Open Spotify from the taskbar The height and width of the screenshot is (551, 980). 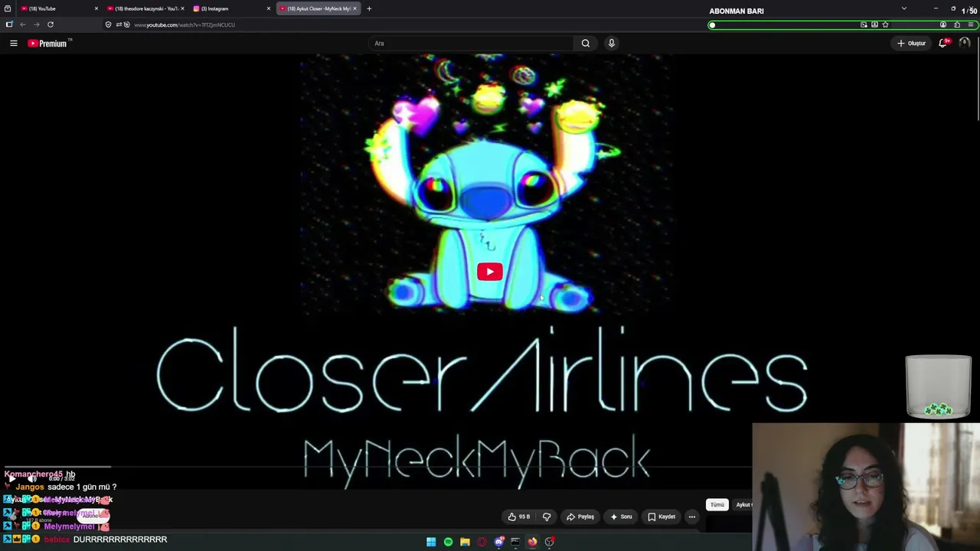(448, 542)
